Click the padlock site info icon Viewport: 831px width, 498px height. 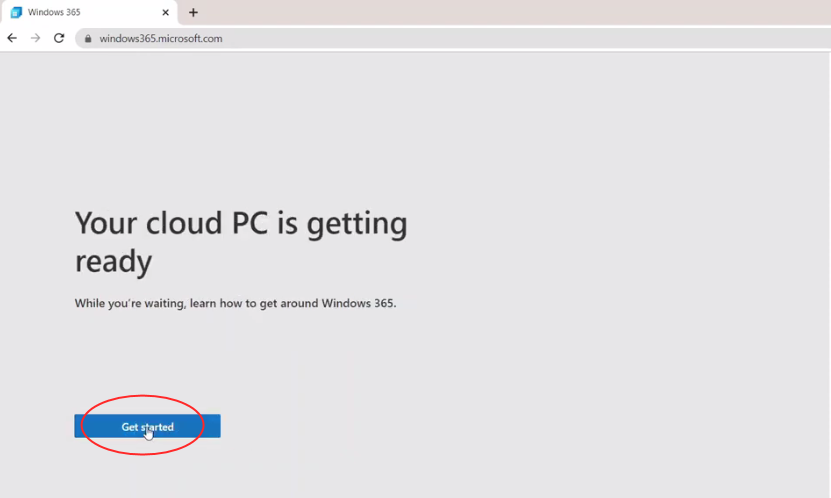pyautogui.click(x=88, y=38)
